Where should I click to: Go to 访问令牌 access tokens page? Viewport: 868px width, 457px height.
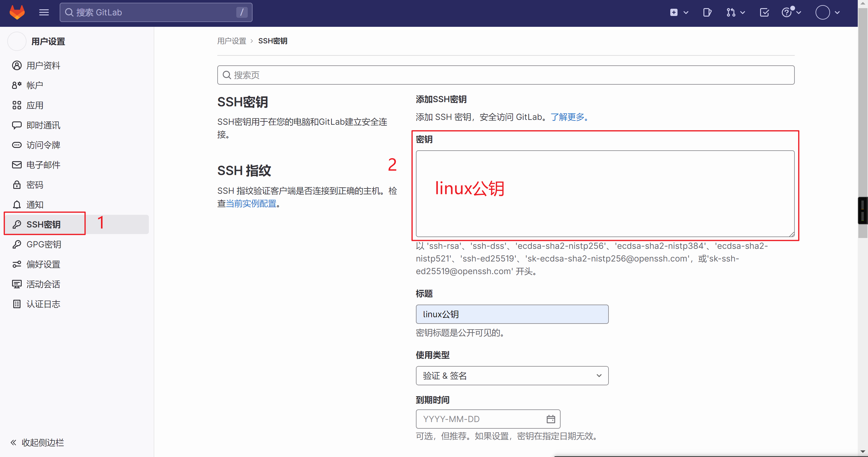point(43,145)
